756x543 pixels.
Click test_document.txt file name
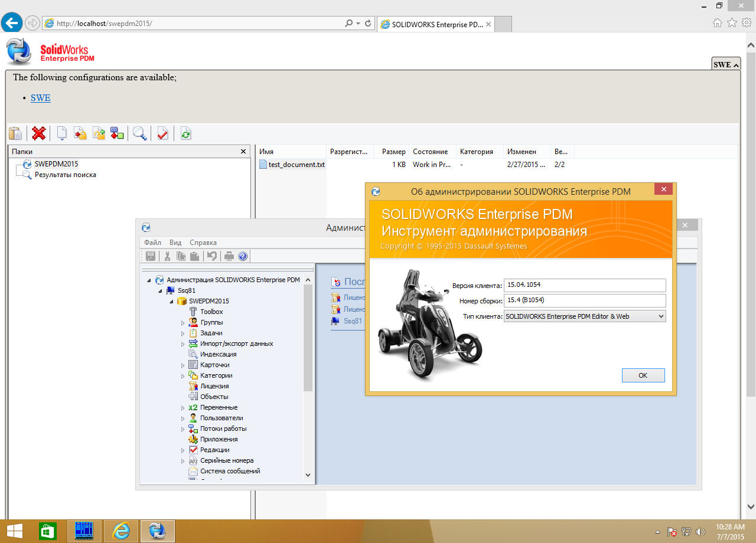coord(296,165)
